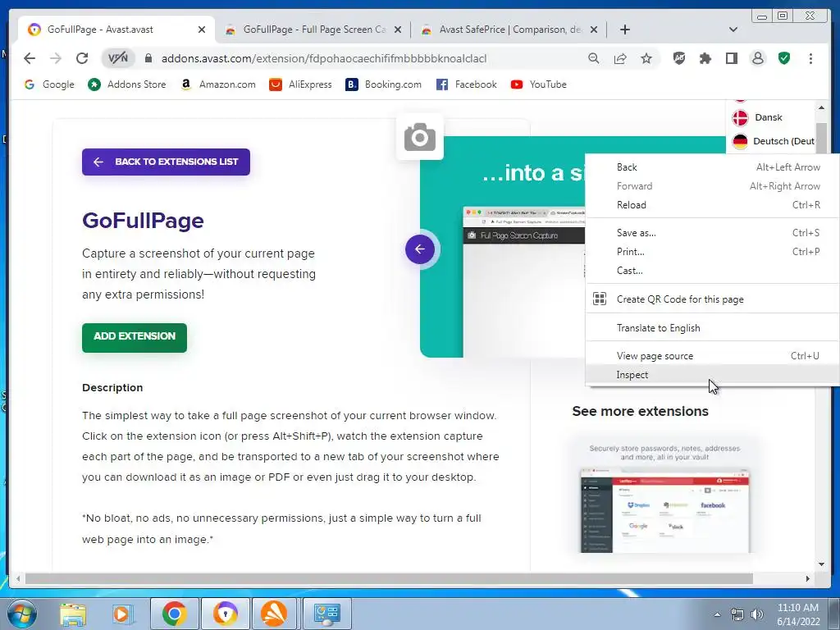
Task: Click the See more extensions heading
Action: point(640,411)
